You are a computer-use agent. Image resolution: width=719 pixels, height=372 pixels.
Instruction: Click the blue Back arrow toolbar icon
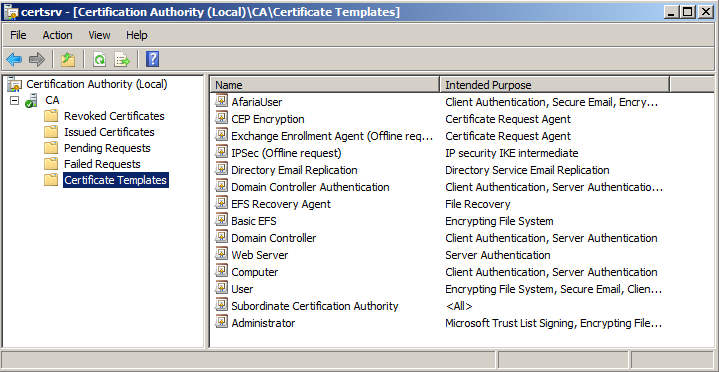click(14, 59)
